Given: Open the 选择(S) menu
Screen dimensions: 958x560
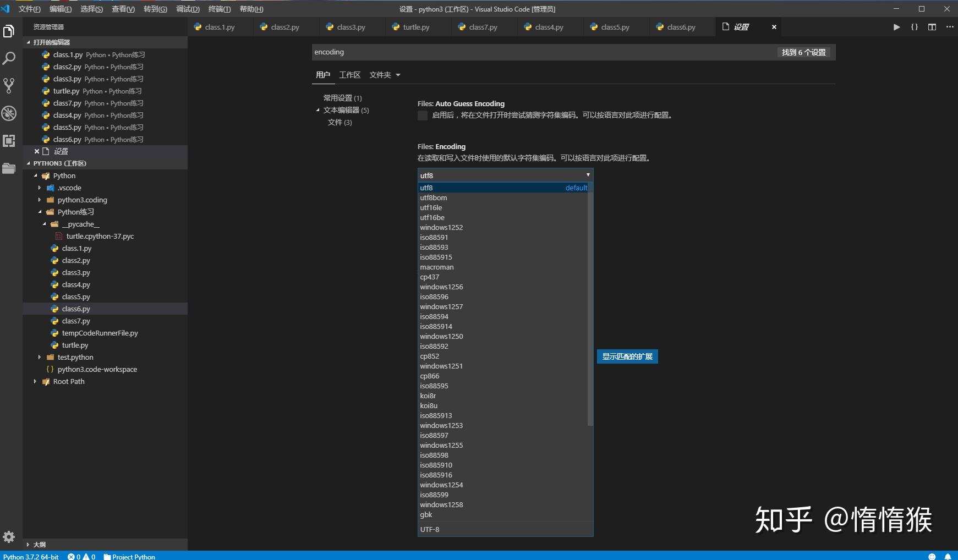Looking at the screenshot, I should click(92, 9).
